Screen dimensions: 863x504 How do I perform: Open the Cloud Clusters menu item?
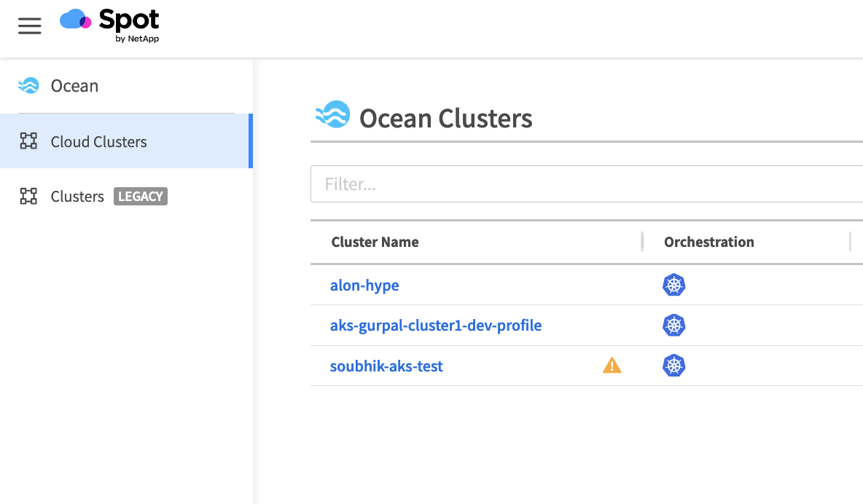tap(126, 141)
